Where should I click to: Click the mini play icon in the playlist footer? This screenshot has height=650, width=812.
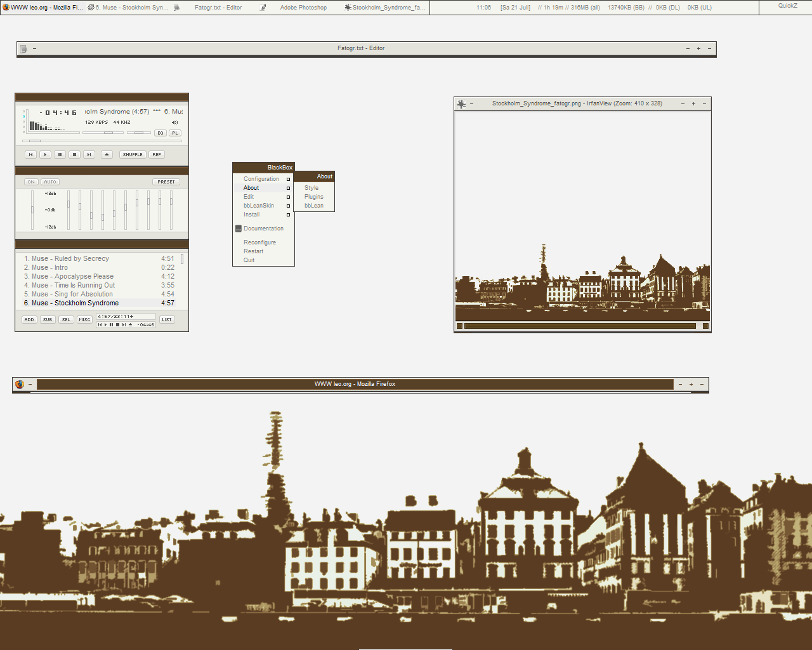click(105, 324)
